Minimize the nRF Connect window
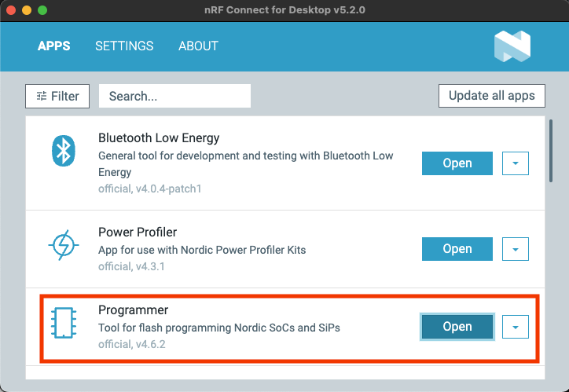 coord(27,11)
